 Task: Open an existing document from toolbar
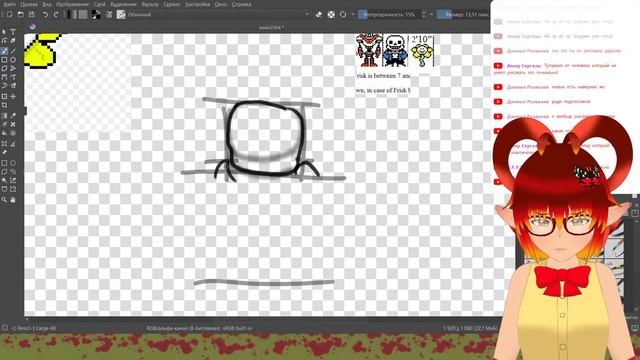[x=20, y=14]
